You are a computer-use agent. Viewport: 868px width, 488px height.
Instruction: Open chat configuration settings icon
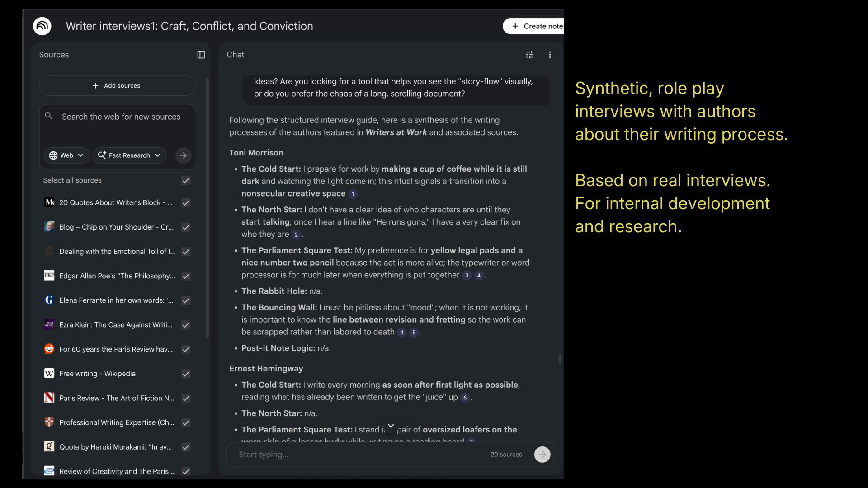[x=529, y=55]
